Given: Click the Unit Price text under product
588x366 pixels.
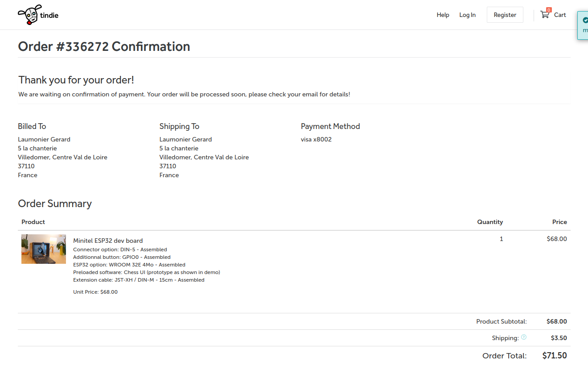Looking at the screenshot, I should (95, 292).
